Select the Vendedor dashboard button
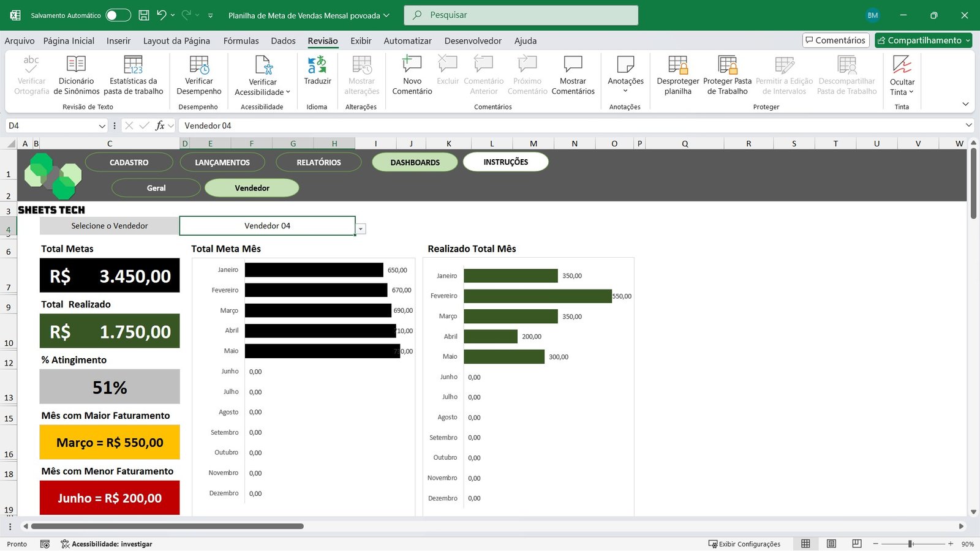The image size is (980, 551). click(x=252, y=188)
